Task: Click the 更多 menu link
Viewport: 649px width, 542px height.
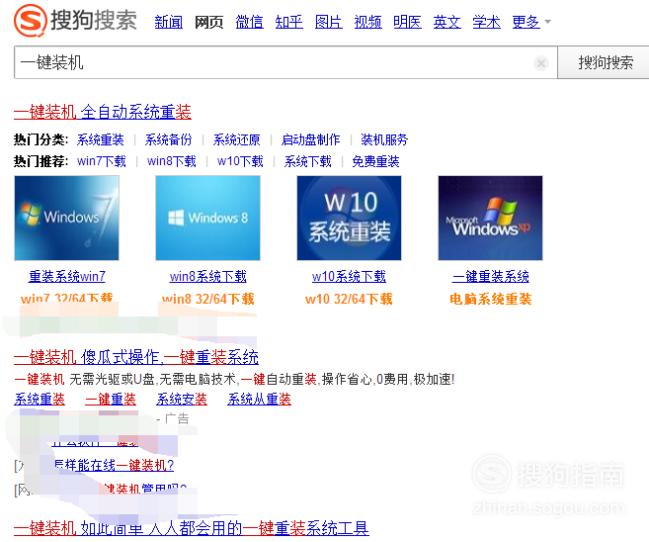Action: click(x=526, y=22)
